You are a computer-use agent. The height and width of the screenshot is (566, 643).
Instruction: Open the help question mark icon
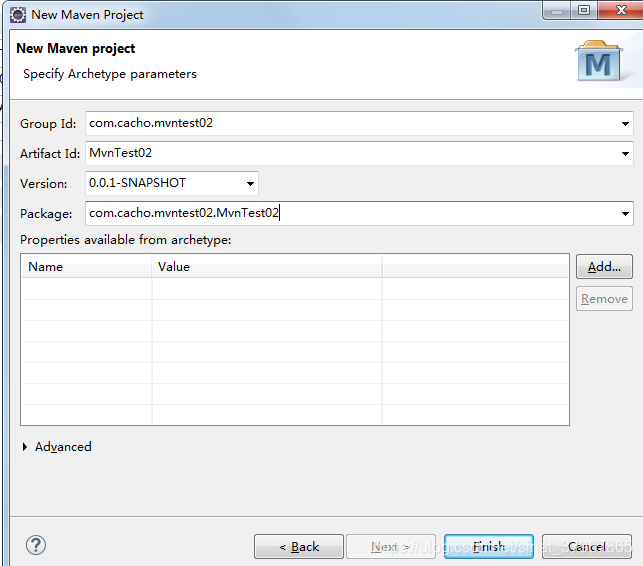coord(36,545)
